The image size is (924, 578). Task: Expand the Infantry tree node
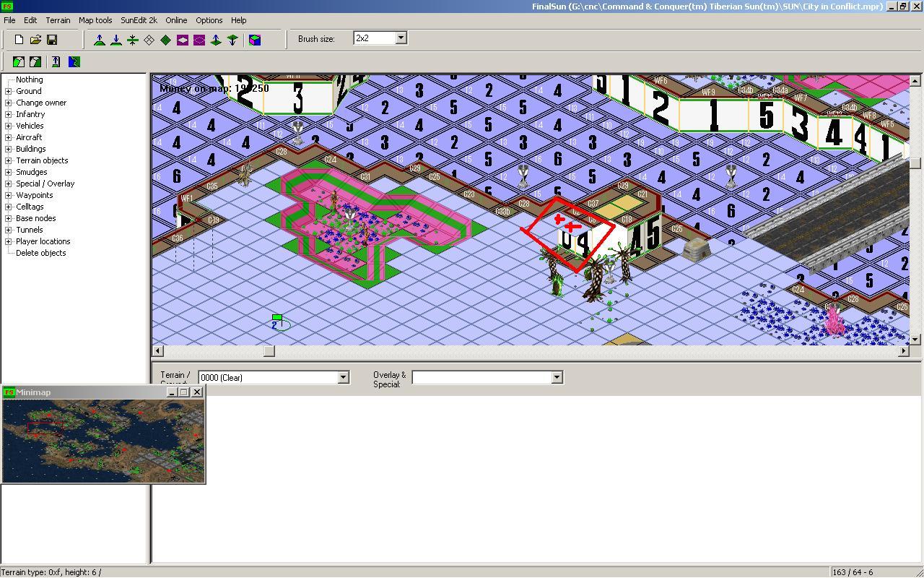tap(9, 114)
